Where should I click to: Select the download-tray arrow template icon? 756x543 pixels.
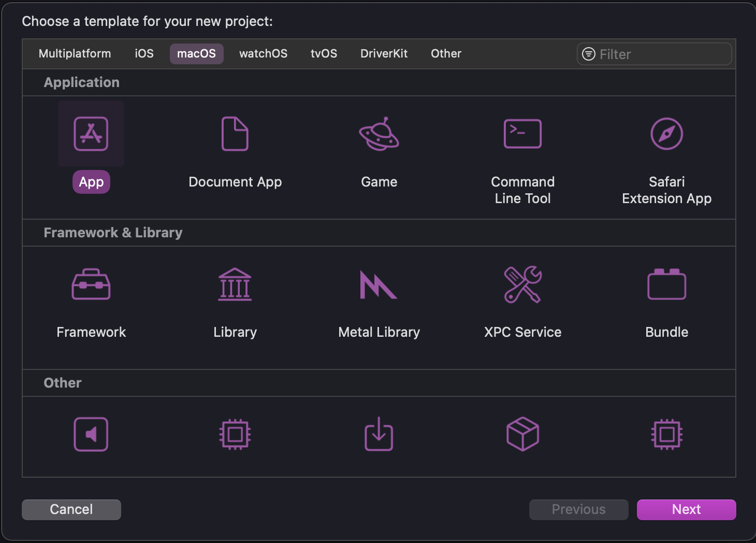point(379,434)
